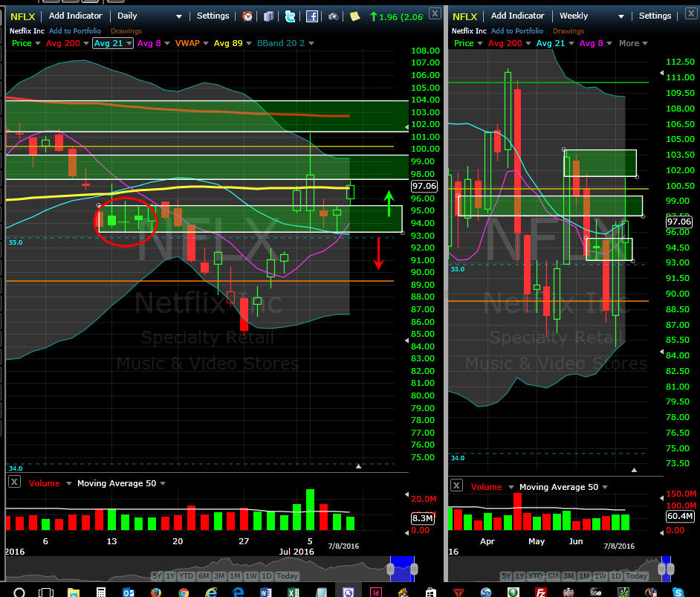The image size is (700, 597).
Task: Click Add to Portfolio on weekly chart
Action: (517, 30)
